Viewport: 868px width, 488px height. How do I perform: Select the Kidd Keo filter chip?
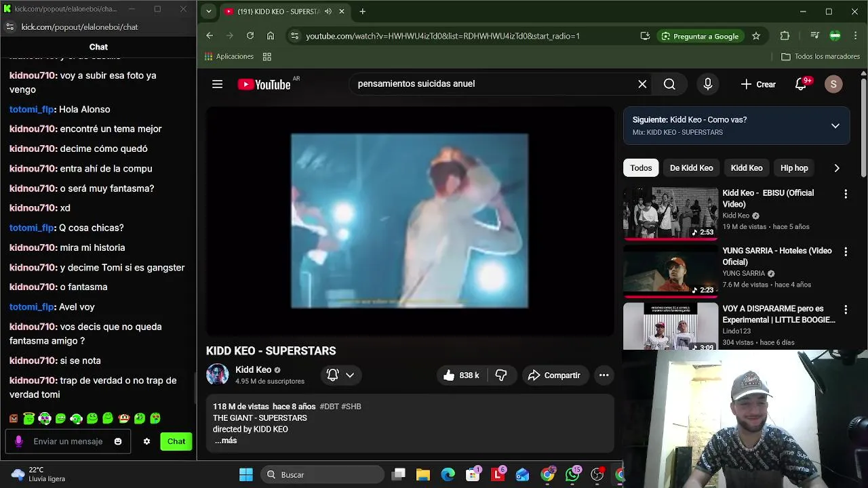click(747, 168)
